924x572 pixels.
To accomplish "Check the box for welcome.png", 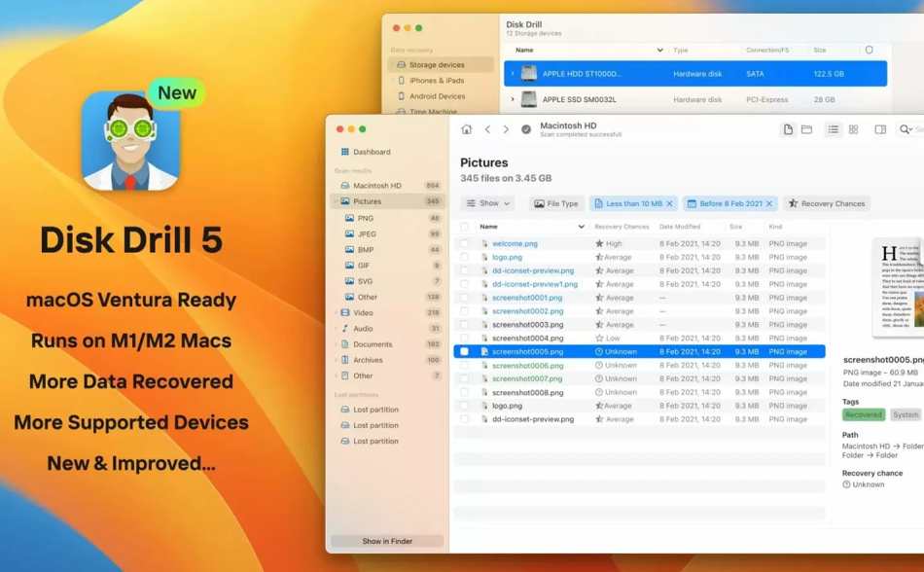I will 464,243.
